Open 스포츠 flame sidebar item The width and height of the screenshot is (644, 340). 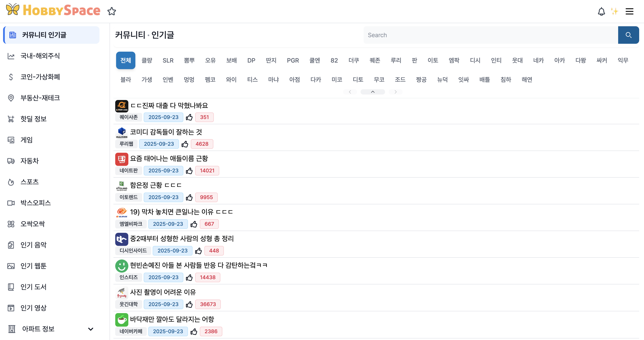point(30,182)
